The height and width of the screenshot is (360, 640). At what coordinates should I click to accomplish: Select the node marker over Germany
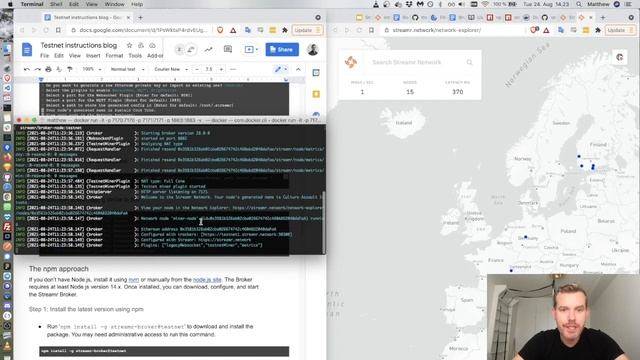[526, 237]
